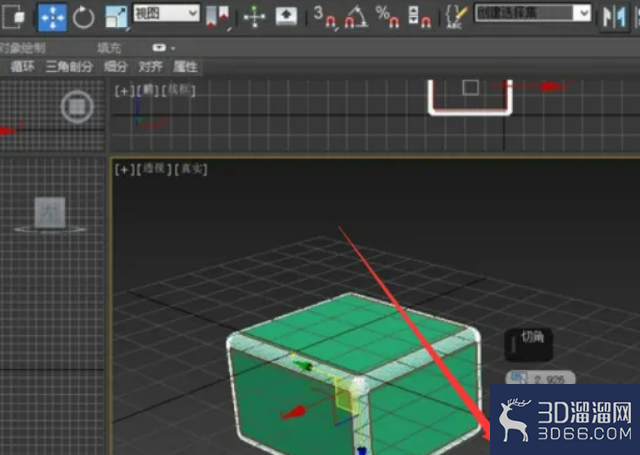Click the red X-axis gizmo arrow

(293, 413)
